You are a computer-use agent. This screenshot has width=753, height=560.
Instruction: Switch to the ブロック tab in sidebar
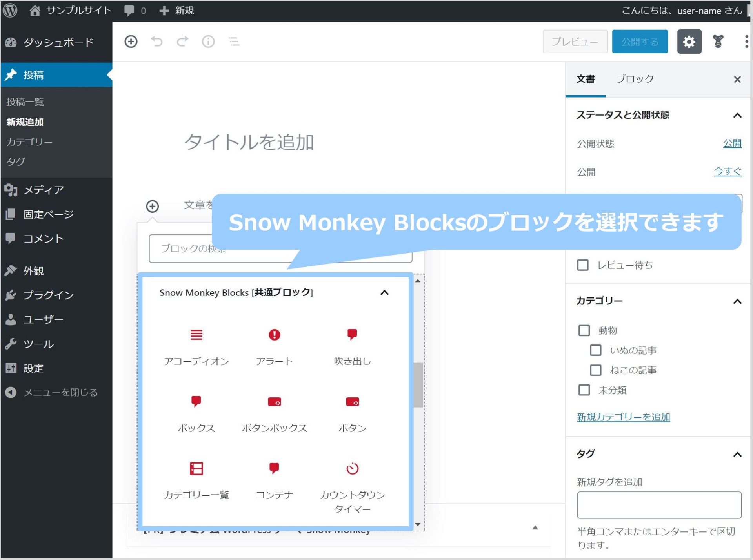tap(635, 79)
